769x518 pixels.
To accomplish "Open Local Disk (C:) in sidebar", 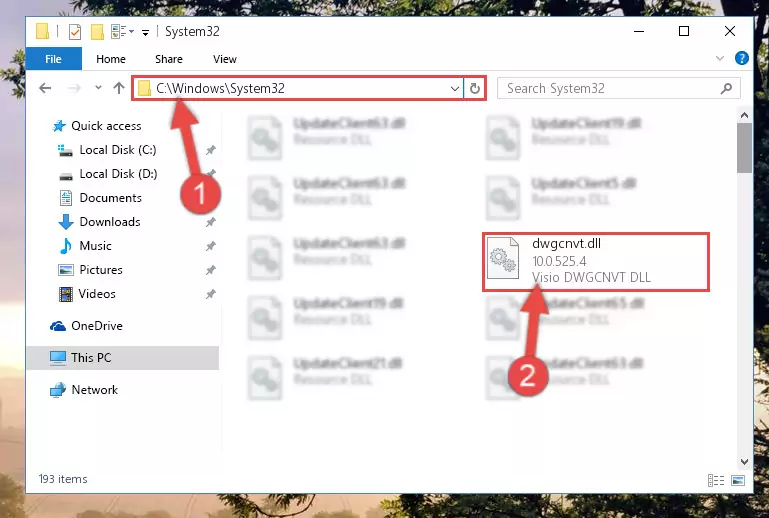I will [118, 150].
